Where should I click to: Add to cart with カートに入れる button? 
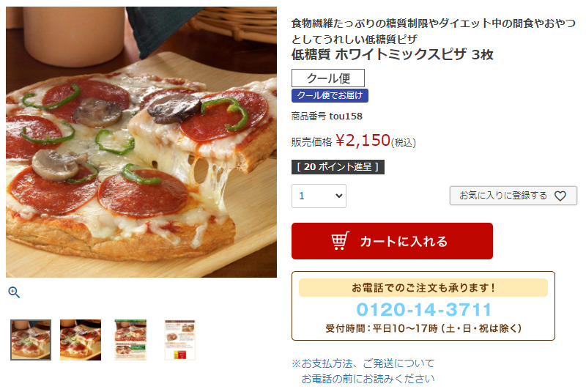click(392, 241)
